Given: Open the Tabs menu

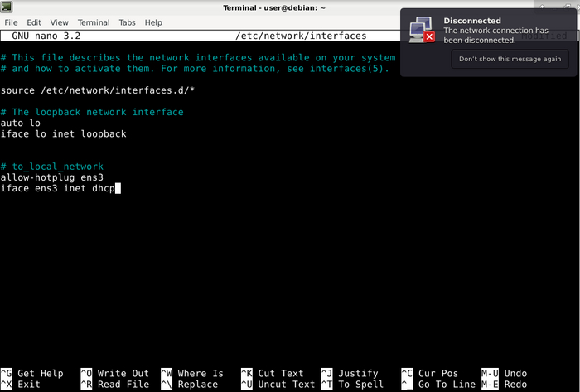Looking at the screenshot, I should (127, 22).
